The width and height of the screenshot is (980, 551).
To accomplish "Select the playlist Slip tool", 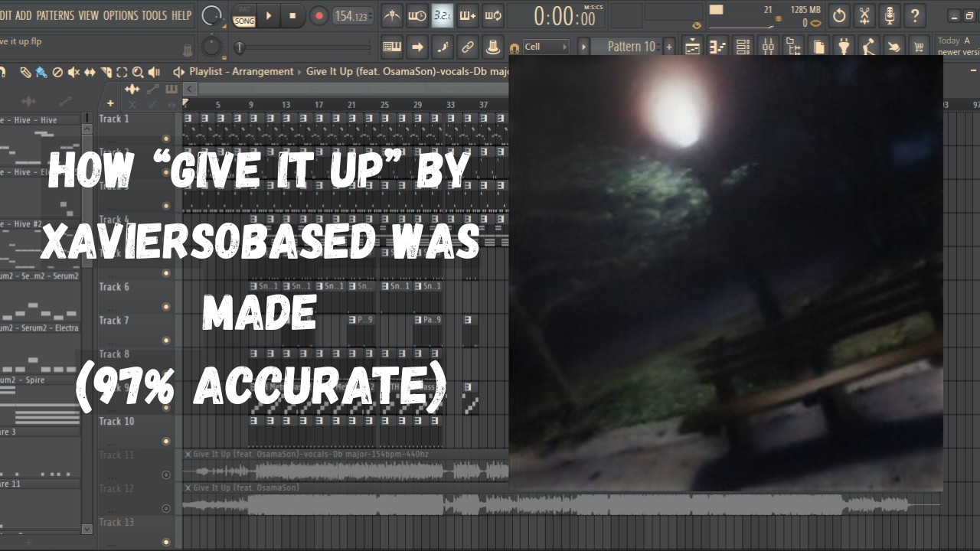I will (90, 72).
